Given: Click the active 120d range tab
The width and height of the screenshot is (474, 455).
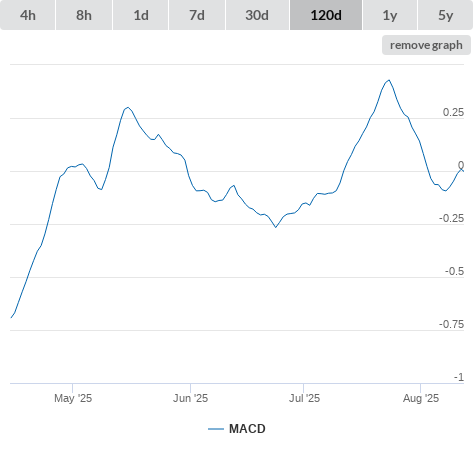Looking at the screenshot, I should (x=326, y=15).
